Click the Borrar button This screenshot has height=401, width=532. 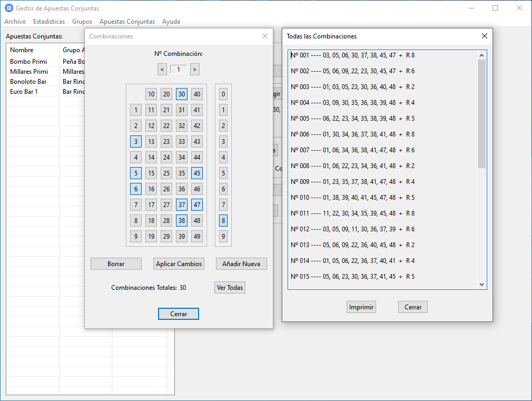click(x=116, y=264)
